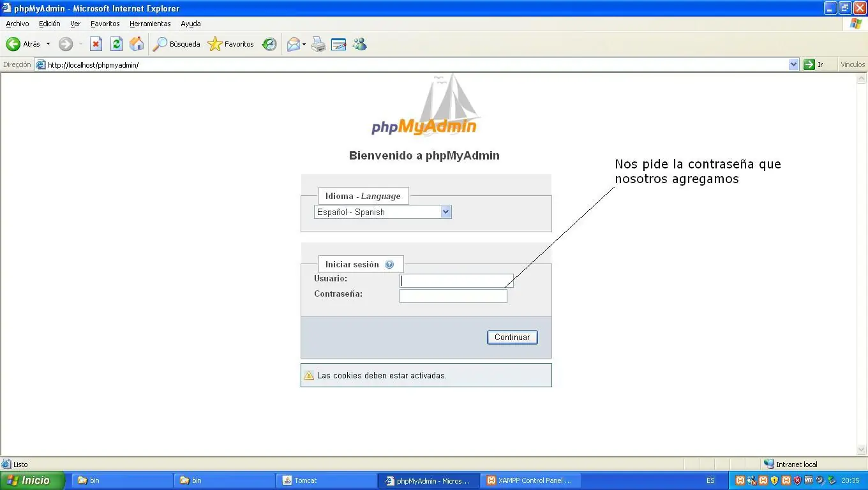Open the Atrás history dropdown arrow
The width and height of the screenshot is (868, 490).
(48, 44)
